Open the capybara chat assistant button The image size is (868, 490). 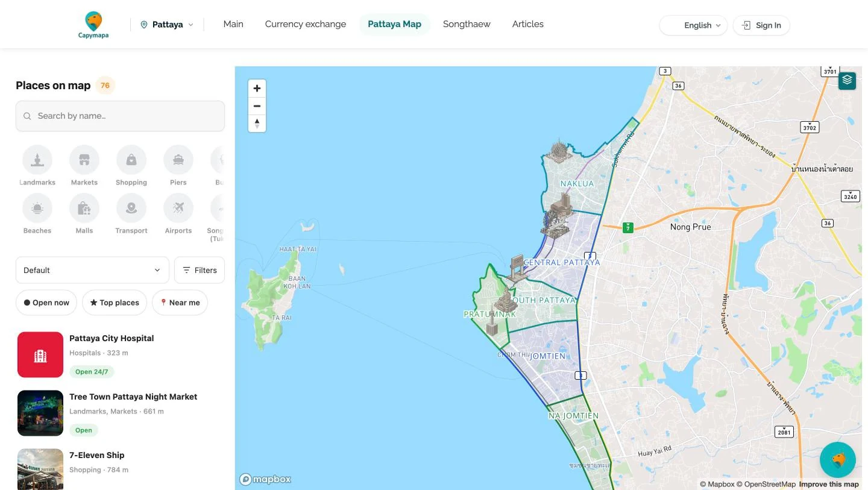coord(838,460)
